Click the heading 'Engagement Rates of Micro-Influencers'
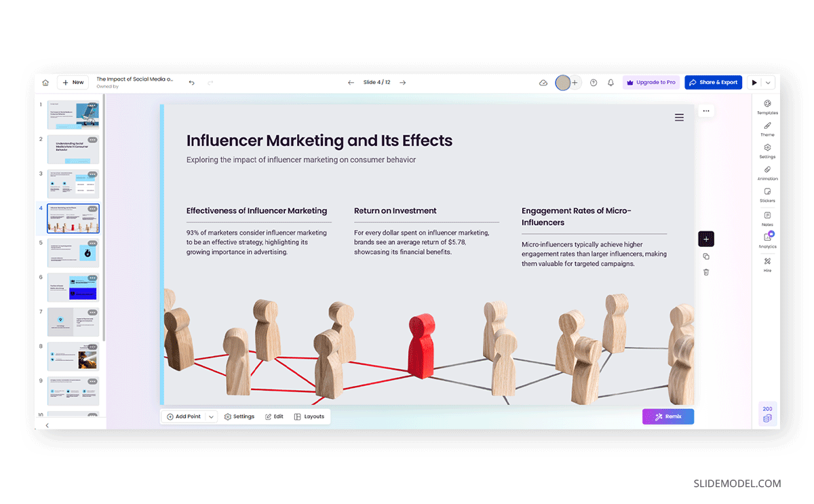Image resolution: width=814 pixels, height=504 pixels. pyautogui.click(x=577, y=216)
